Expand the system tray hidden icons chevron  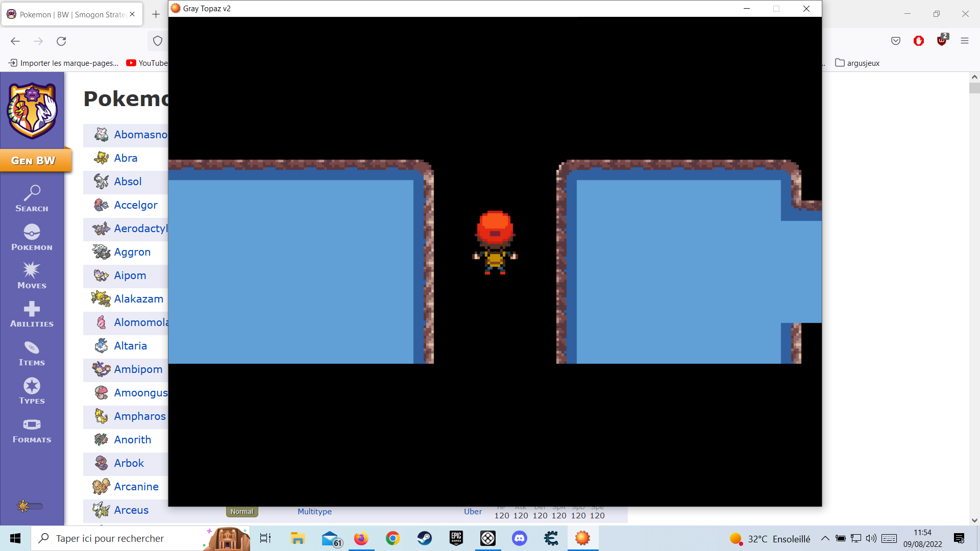(825, 538)
